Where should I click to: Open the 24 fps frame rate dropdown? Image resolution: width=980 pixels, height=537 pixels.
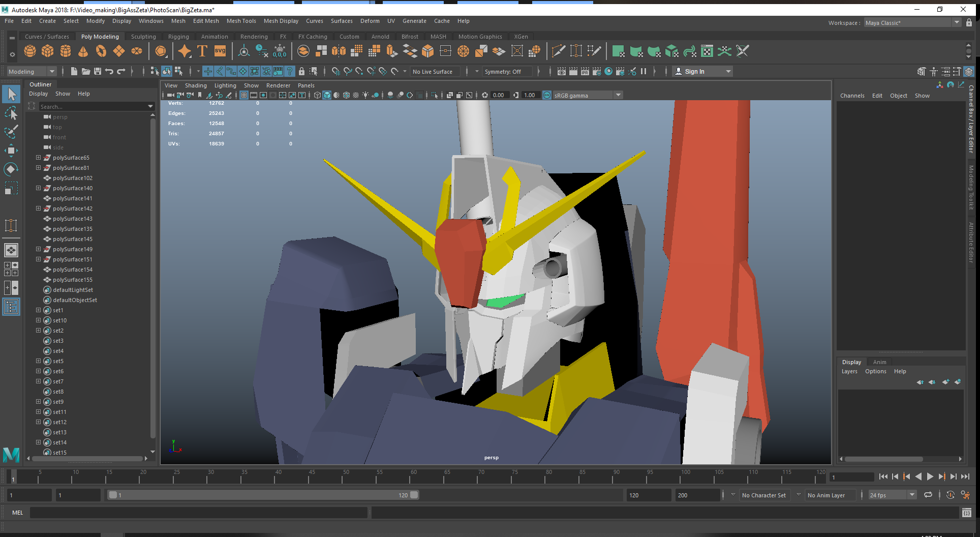[892, 495]
